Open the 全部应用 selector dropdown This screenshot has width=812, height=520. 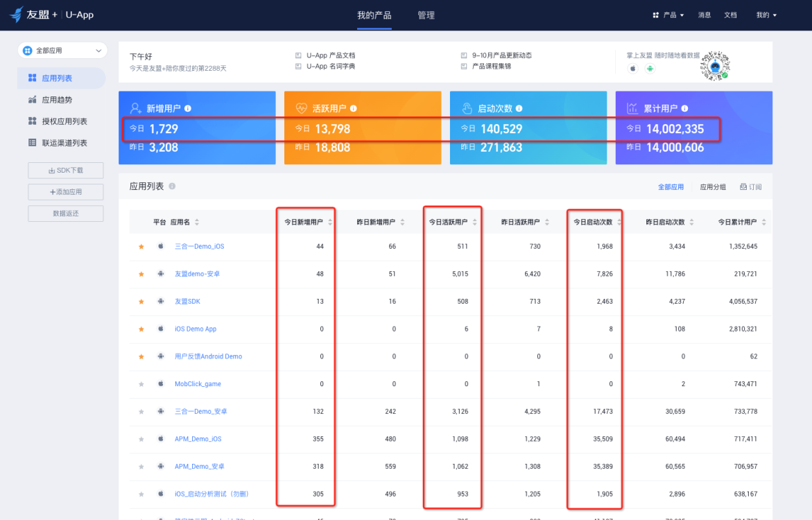tap(62, 50)
